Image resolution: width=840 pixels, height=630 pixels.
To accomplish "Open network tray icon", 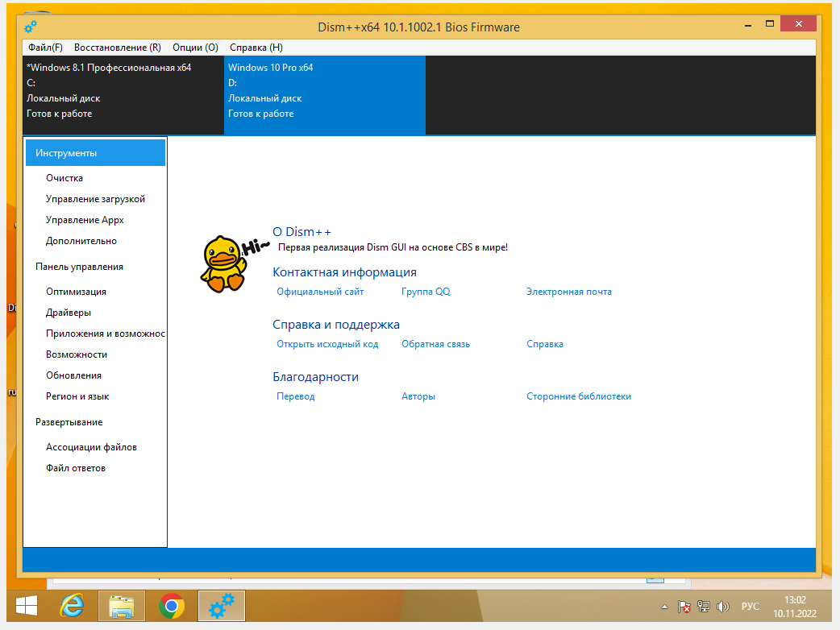I will coord(704,607).
